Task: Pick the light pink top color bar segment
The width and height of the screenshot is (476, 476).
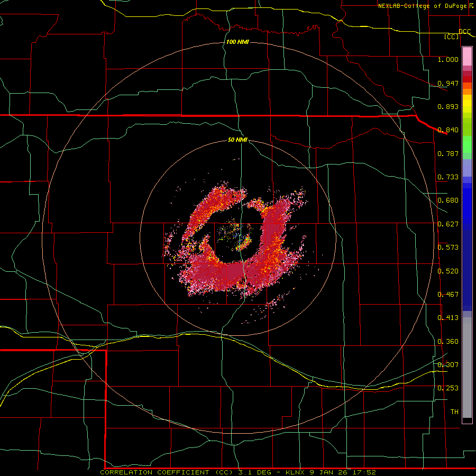Action: coord(467,57)
